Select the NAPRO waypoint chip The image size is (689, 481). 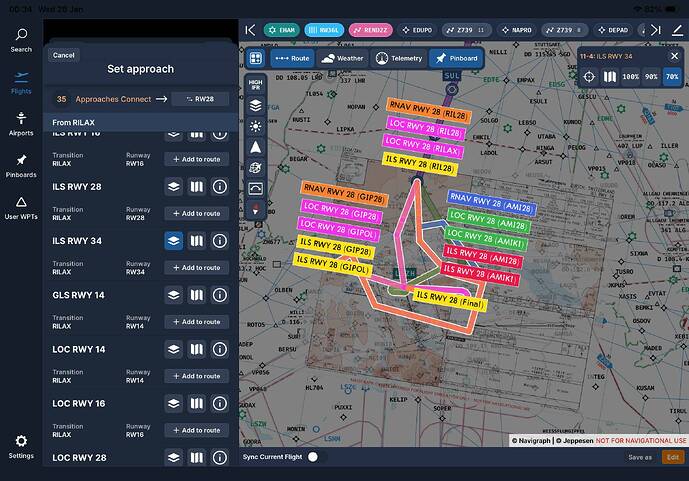pyautogui.click(x=516, y=30)
